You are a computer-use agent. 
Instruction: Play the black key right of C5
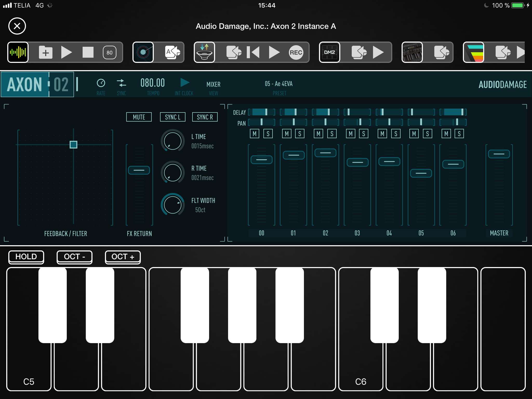coord(52,305)
